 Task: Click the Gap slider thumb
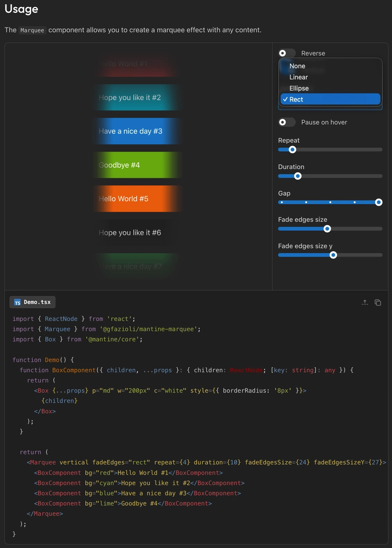point(378,202)
